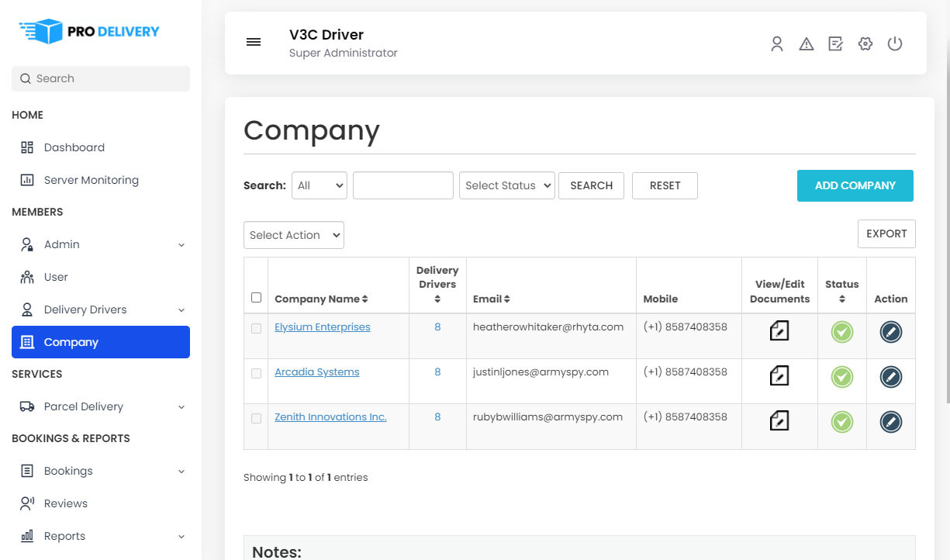Open the Select Status dropdown
This screenshot has height=560, width=950.
pos(506,185)
